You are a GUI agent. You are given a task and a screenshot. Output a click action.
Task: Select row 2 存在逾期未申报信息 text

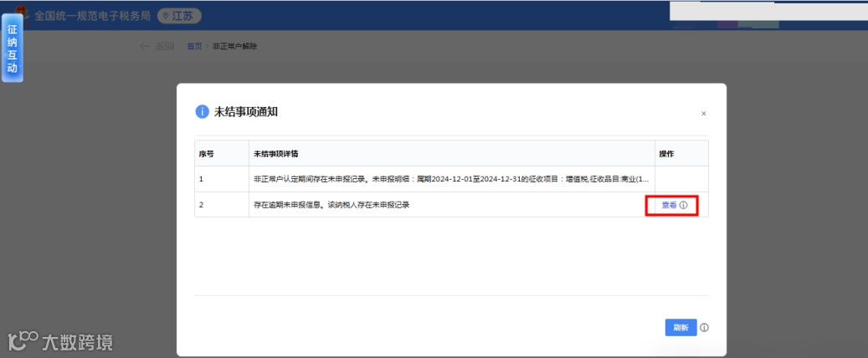331,205
